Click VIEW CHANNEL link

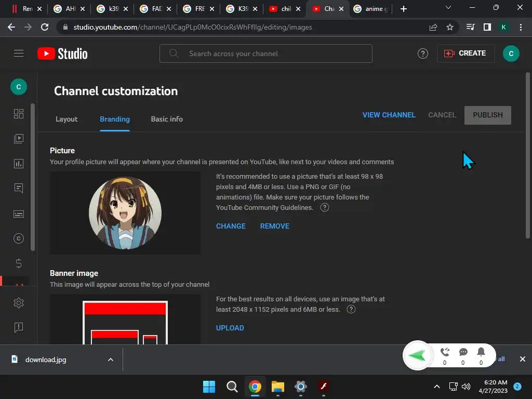pos(389,115)
